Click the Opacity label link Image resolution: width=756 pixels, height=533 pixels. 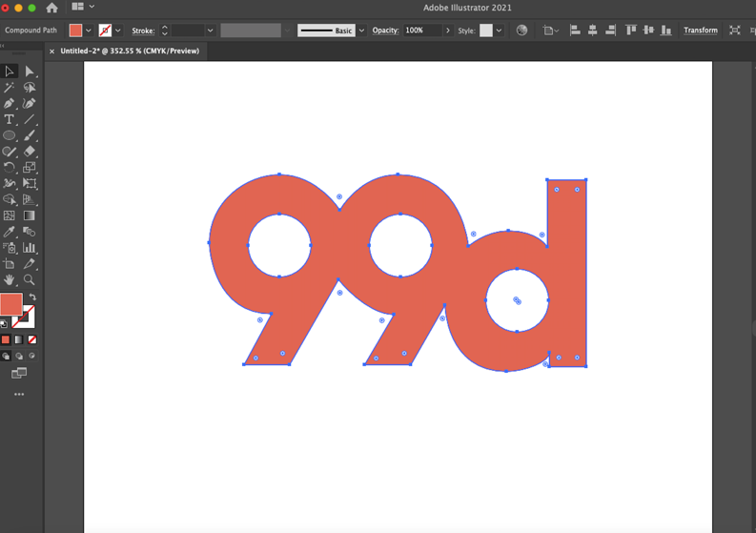point(385,31)
